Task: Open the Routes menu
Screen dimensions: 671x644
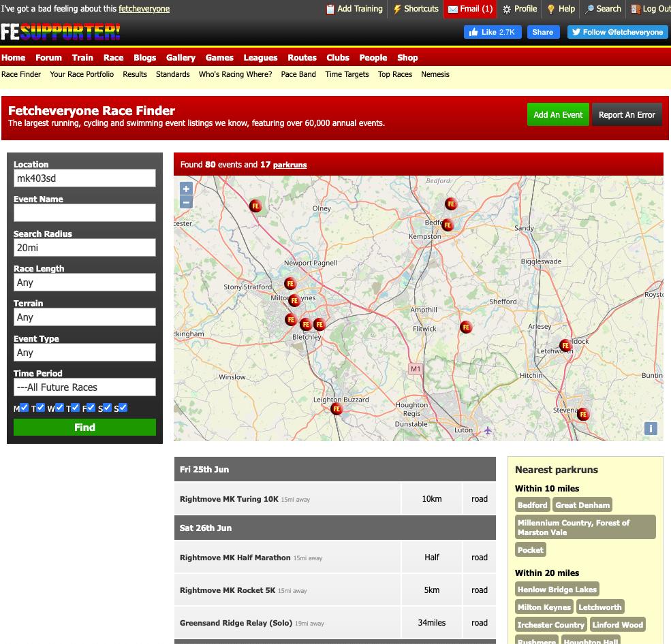Action: 302,58
